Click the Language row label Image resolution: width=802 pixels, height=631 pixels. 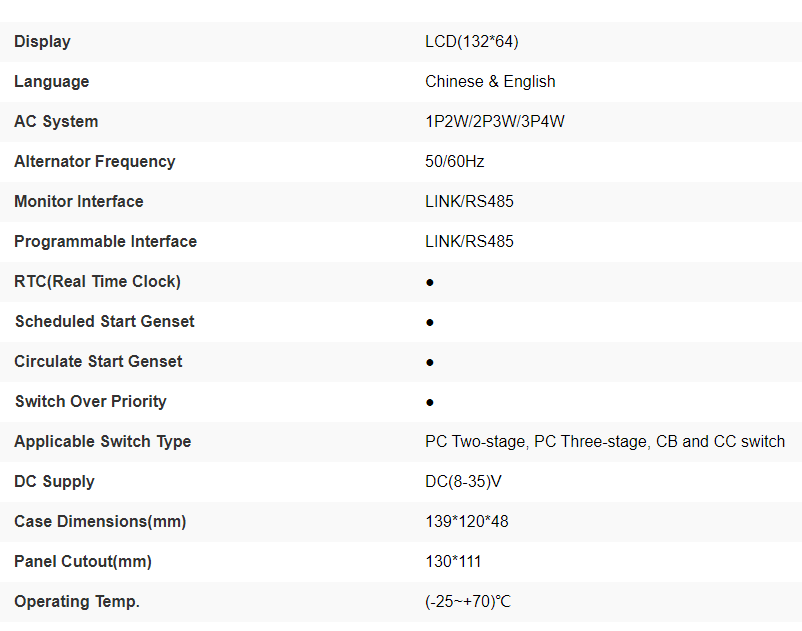tap(51, 82)
